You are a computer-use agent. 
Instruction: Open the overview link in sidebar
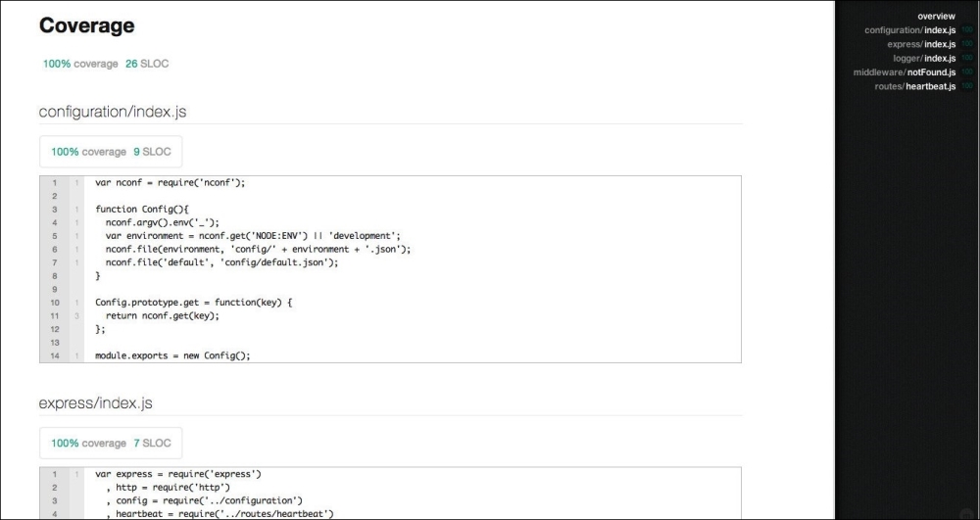tap(936, 17)
